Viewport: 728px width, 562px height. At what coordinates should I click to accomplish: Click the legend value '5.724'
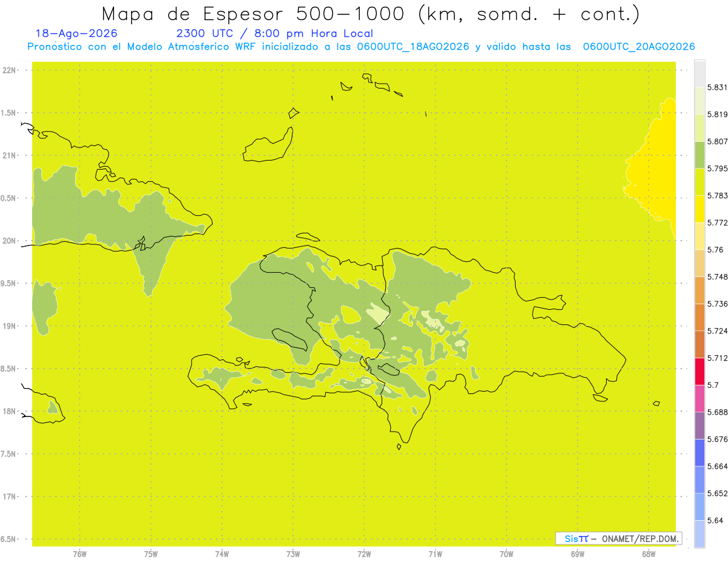point(717,331)
